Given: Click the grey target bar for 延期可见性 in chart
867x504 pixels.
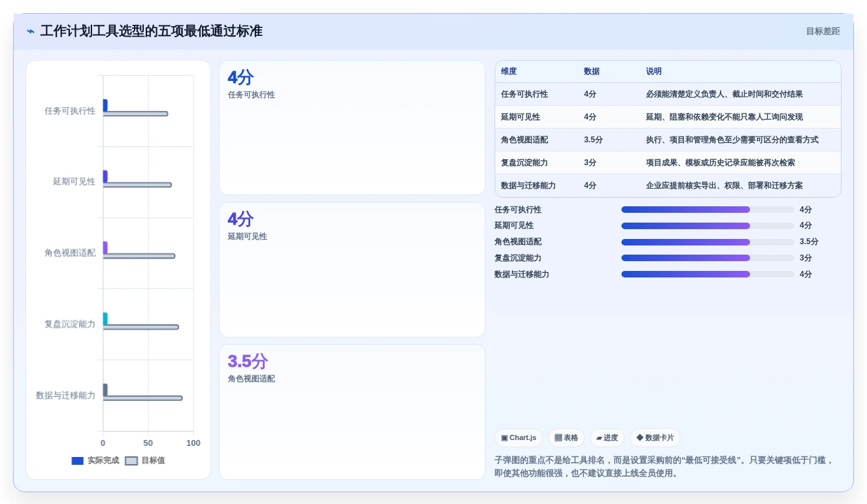Looking at the screenshot, I should point(137,185).
